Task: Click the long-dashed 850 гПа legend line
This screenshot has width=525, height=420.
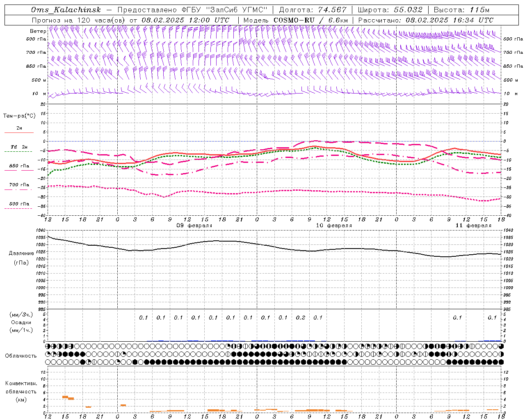Action: 19,170
